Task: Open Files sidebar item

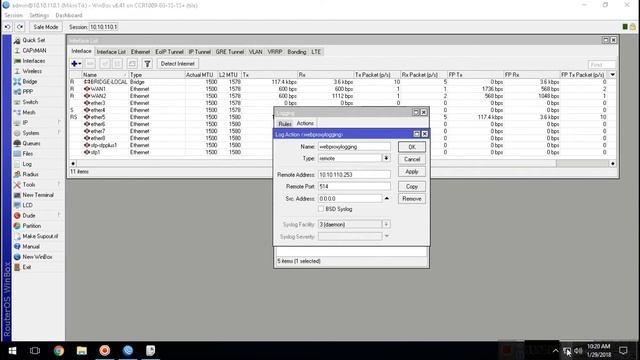Action: 27,153
